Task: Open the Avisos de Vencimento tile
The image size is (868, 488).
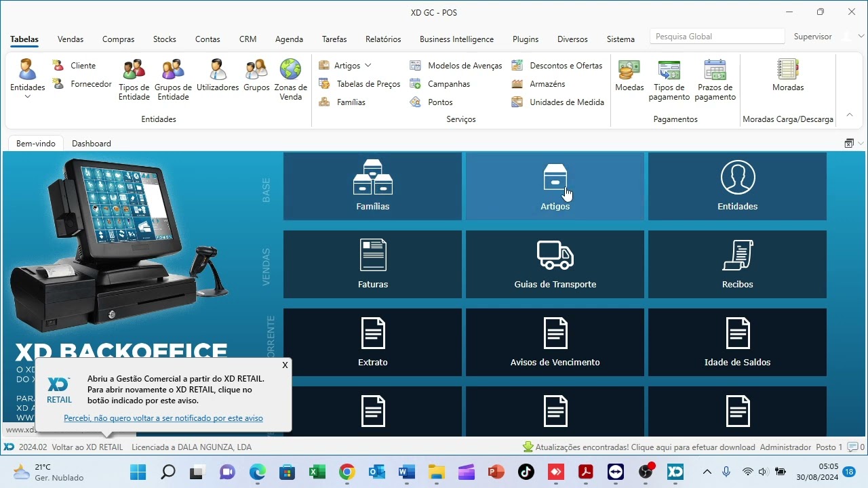Action: pos(555,342)
